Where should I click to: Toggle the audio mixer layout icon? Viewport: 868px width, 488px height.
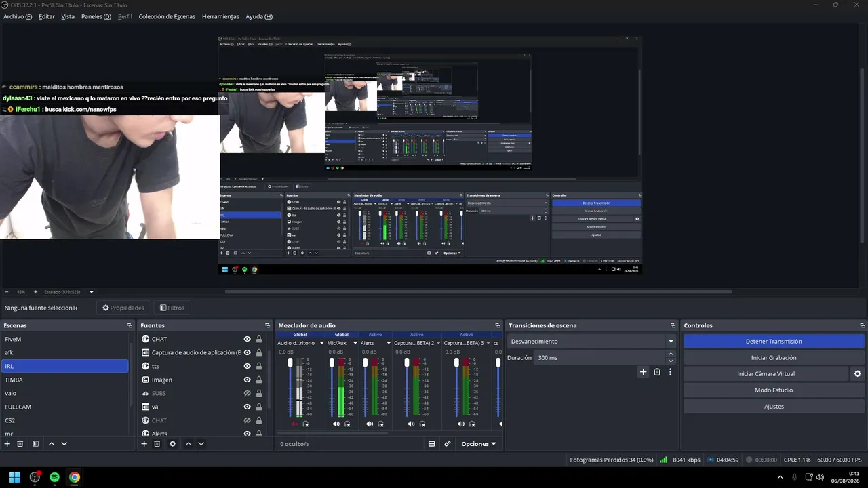coord(431,444)
